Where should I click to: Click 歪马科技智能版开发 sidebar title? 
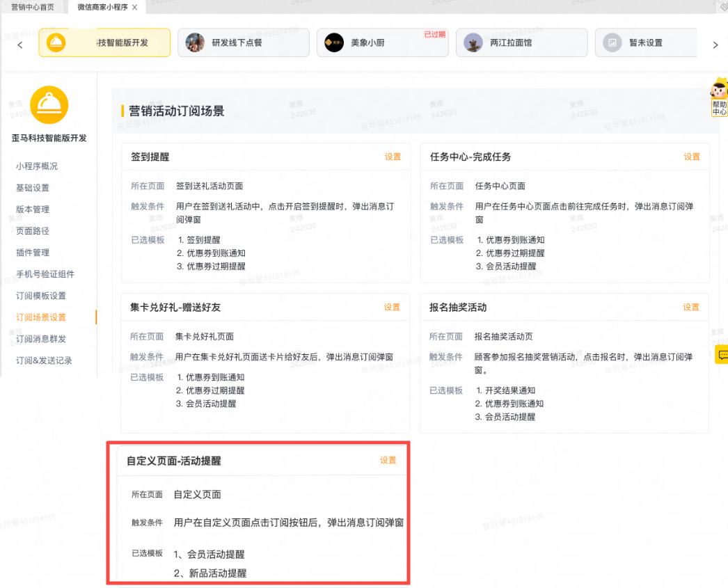(x=49, y=138)
